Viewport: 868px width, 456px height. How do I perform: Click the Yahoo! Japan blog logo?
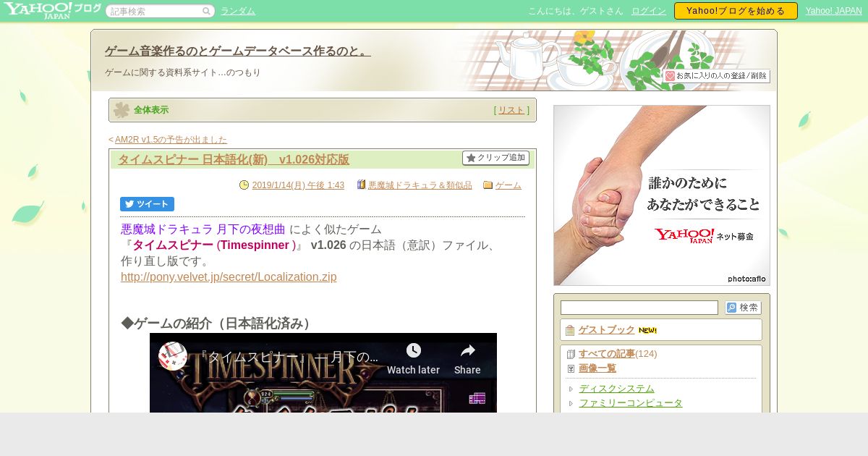pos(52,10)
